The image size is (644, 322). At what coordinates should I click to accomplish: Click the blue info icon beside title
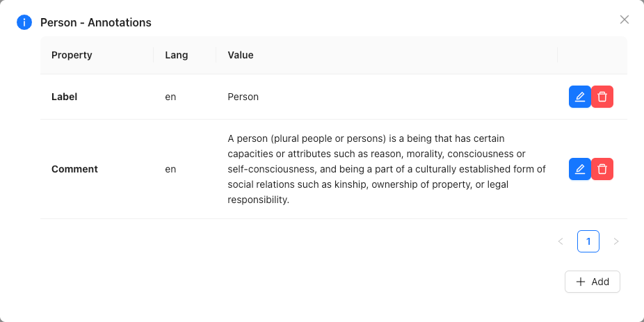pyautogui.click(x=24, y=22)
